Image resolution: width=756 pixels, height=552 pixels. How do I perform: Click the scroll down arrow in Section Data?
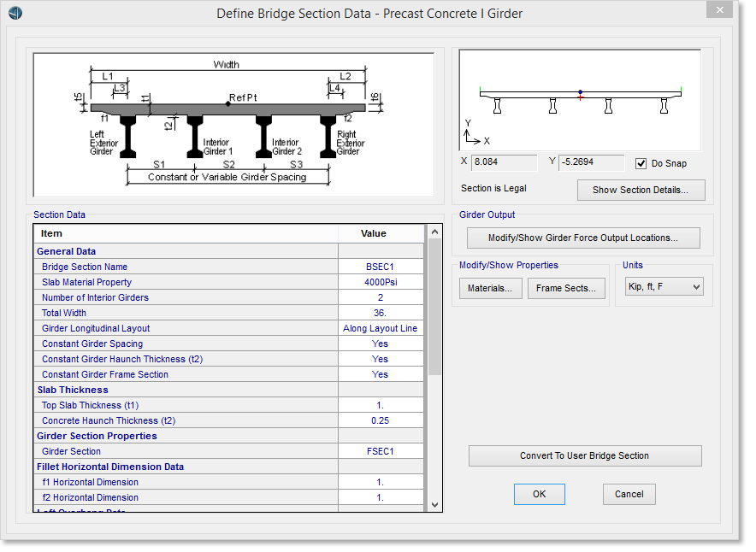tap(434, 505)
